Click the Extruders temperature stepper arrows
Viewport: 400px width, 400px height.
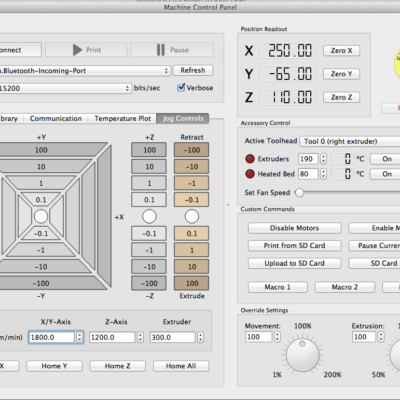[323, 159]
